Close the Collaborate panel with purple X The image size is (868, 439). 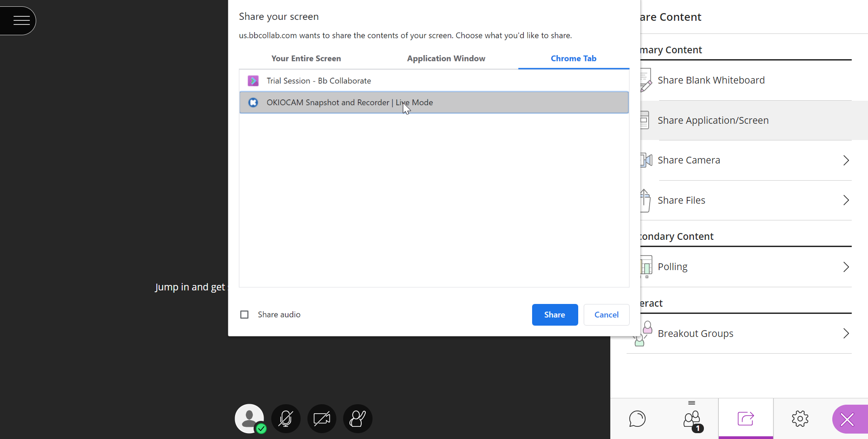(x=847, y=420)
